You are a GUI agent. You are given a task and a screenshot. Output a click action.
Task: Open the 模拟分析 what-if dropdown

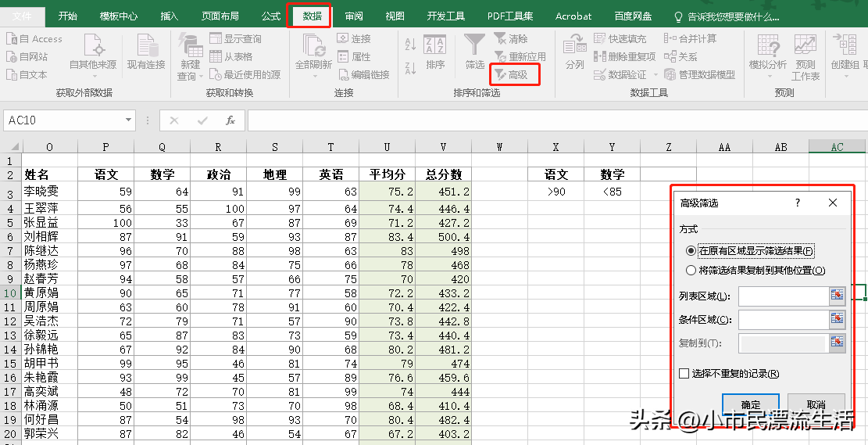pyautogui.click(x=768, y=76)
